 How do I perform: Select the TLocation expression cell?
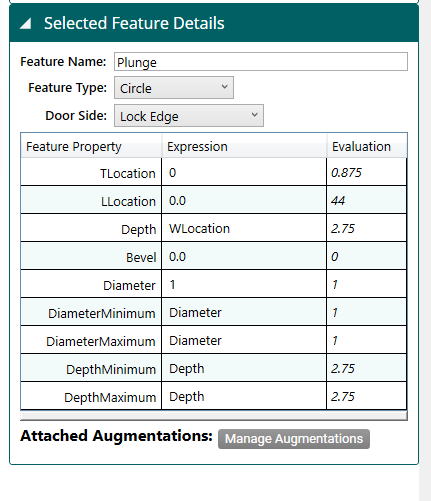244,172
